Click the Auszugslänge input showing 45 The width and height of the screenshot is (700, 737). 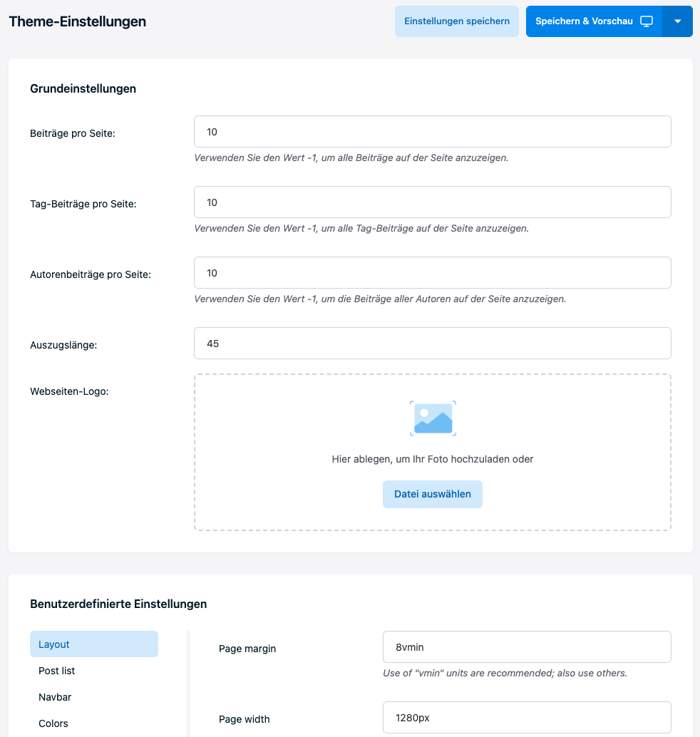(x=432, y=343)
